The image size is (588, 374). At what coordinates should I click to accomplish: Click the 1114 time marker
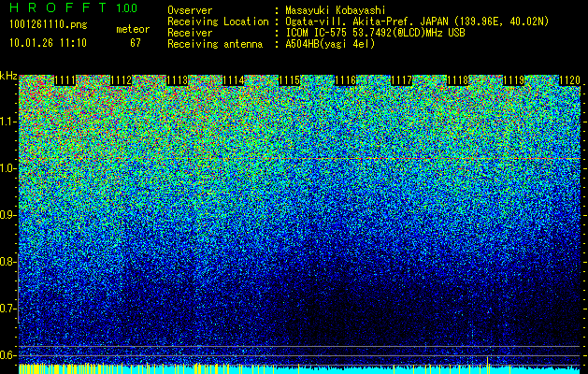point(234,80)
